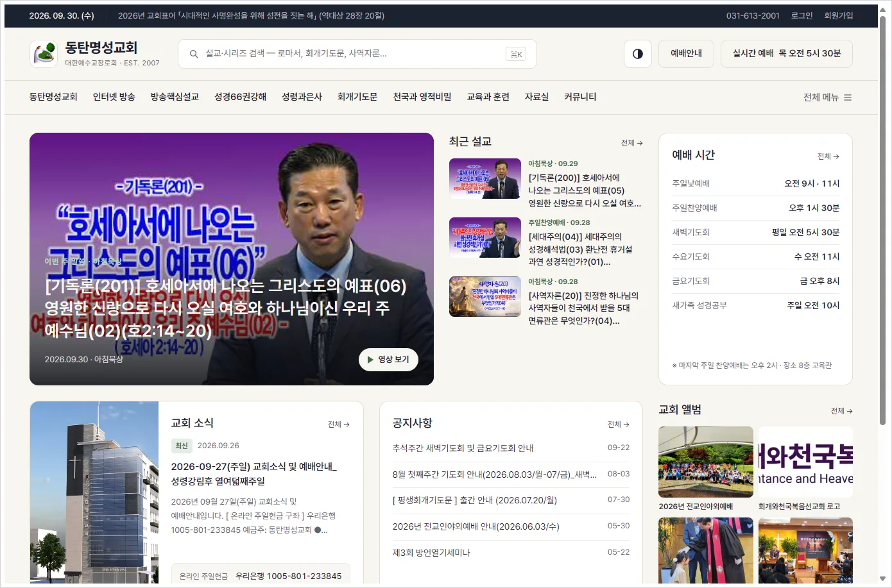The height and width of the screenshot is (588, 892).
Task: Click 새가족 성경공부 주일 오전 10시 row
Action: tap(755, 305)
